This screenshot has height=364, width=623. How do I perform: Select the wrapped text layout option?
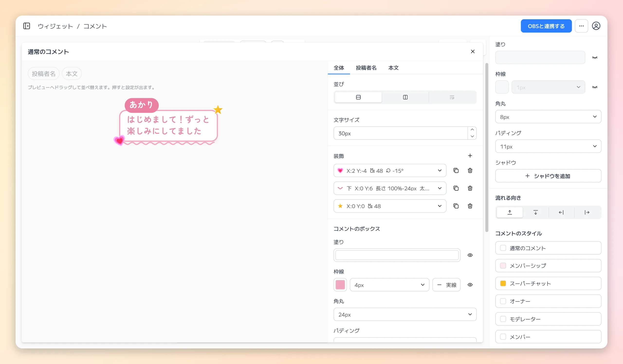[x=452, y=97]
